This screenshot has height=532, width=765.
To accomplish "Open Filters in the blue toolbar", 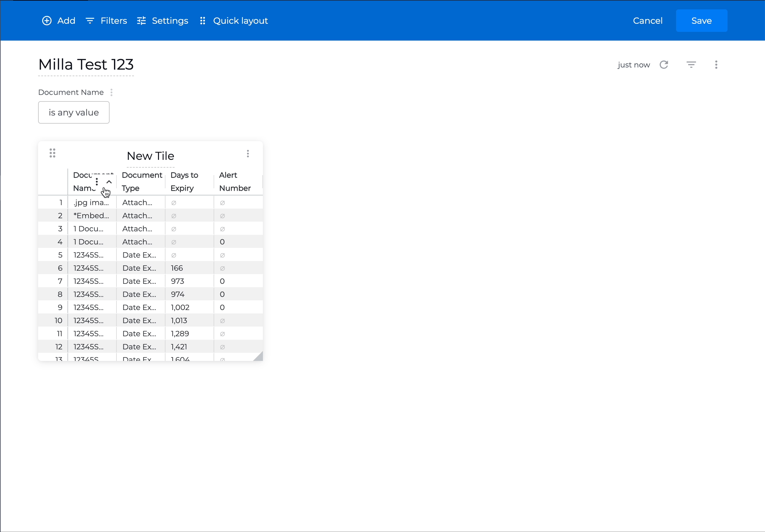I will point(106,21).
